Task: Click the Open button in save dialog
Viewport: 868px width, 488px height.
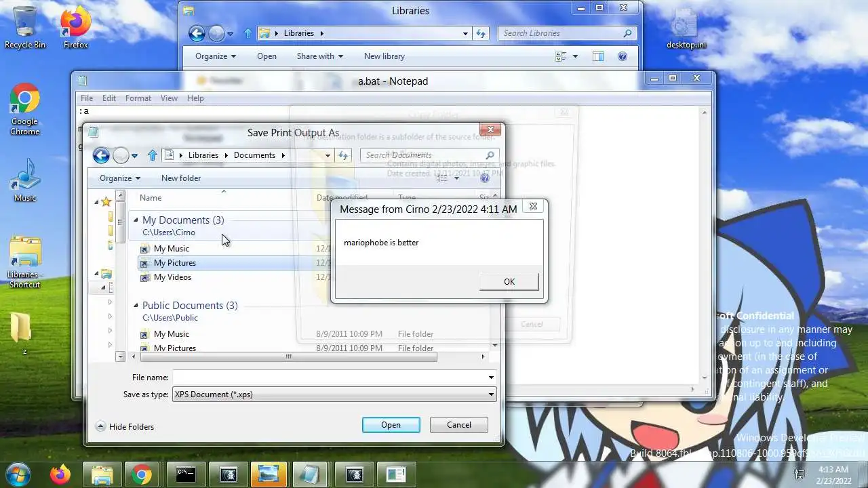Action: (x=391, y=425)
